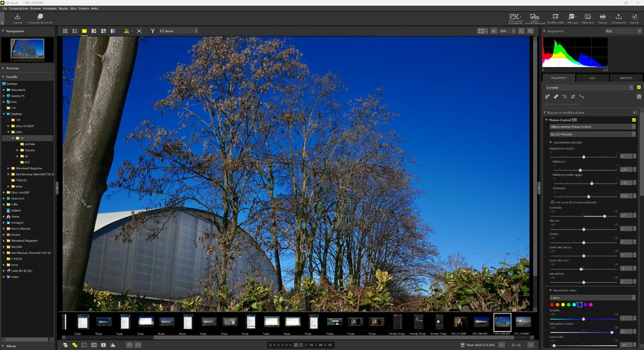Collapse the Impostazioni avanzate section
The width and height of the screenshot is (644, 350).
click(551, 142)
